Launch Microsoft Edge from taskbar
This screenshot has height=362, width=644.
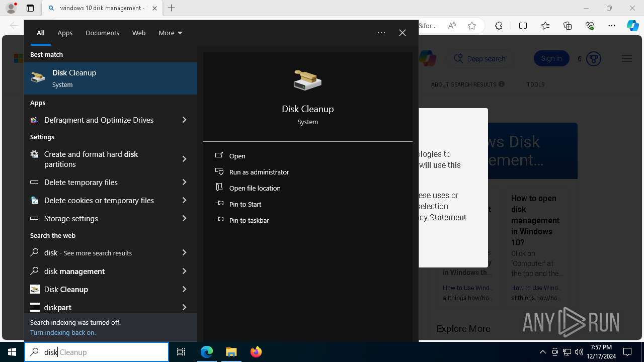(x=207, y=352)
